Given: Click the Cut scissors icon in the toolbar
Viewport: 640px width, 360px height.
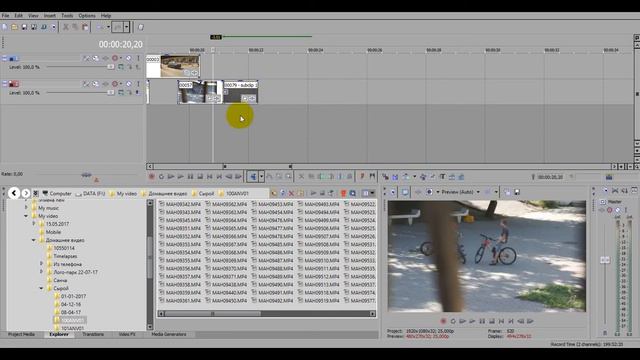Looking at the screenshot, I should pos(65,27).
